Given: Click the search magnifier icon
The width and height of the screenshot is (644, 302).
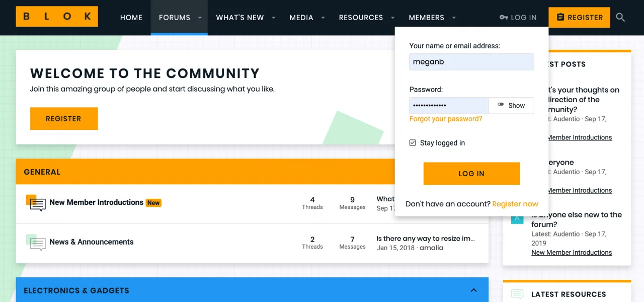Looking at the screenshot, I should (620, 18).
